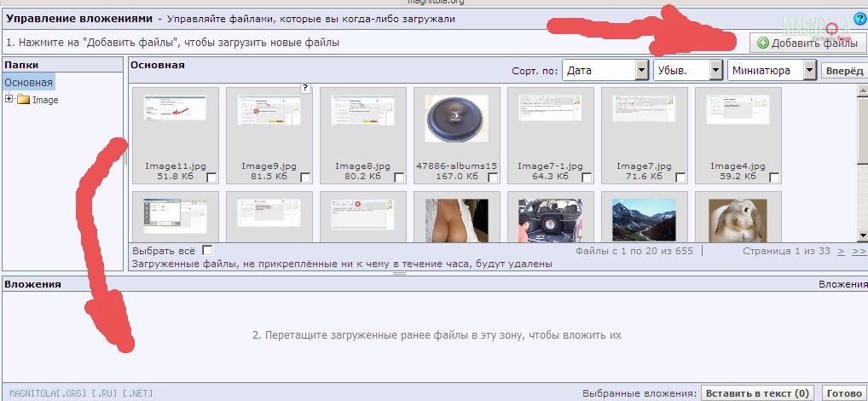Viewport: 868px width, 401px height.
Task: Click the Вставить в текст (0) button
Action: (756, 393)
